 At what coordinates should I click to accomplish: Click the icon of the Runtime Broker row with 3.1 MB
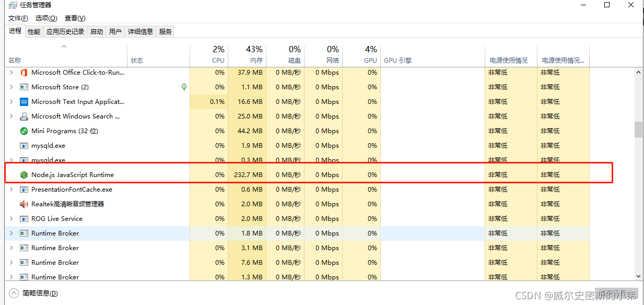pyautogui.click(x=24, y=248)
